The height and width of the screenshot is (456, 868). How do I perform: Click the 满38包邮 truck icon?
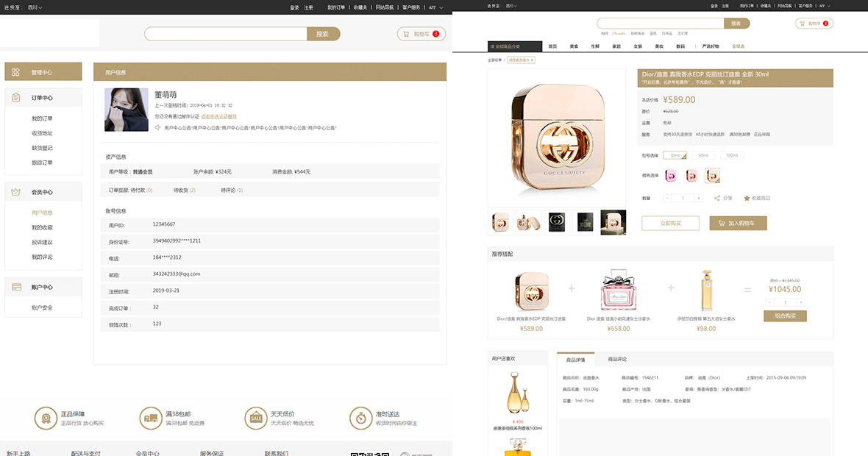point(151,418)
